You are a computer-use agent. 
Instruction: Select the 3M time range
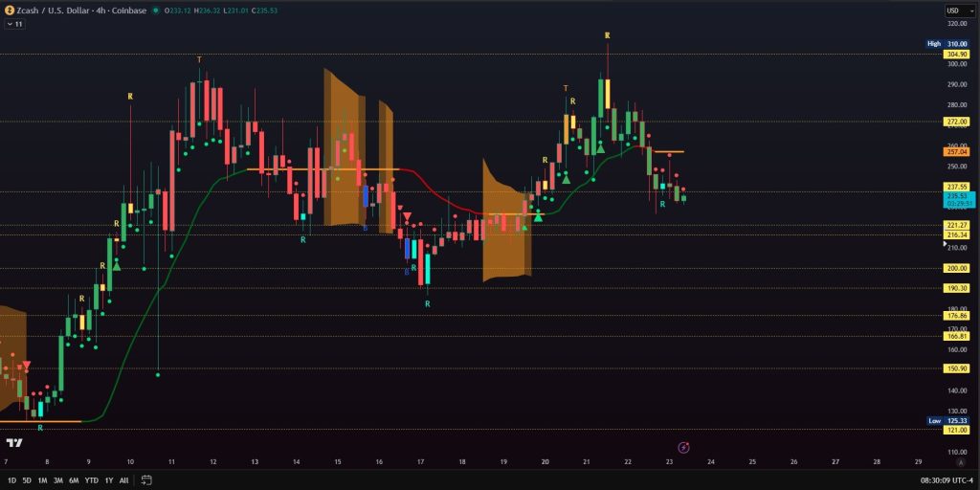57,479
